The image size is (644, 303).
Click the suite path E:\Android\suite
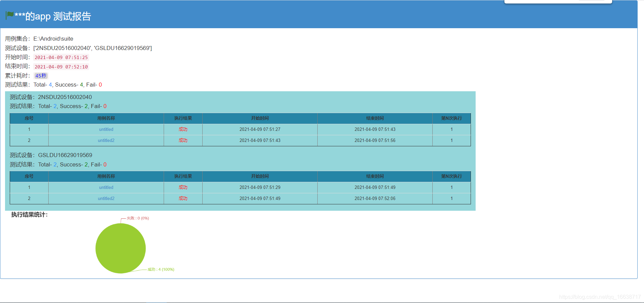[x=53, y=39]
